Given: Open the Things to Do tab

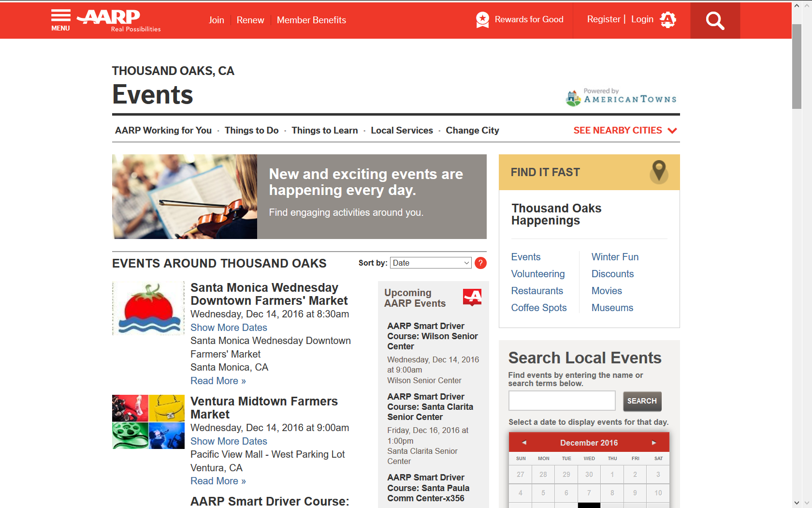Looking at the screenshot, I should click(x=252, y=130).
